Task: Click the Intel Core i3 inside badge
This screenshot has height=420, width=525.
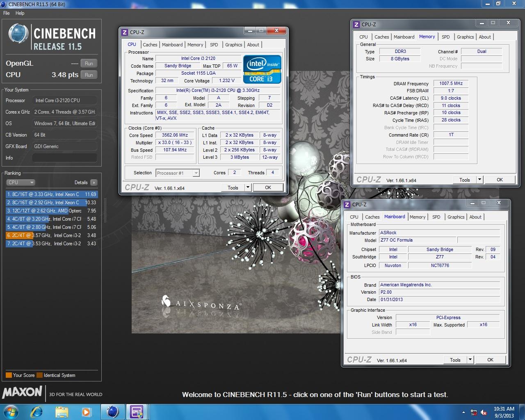Action: 262,69
